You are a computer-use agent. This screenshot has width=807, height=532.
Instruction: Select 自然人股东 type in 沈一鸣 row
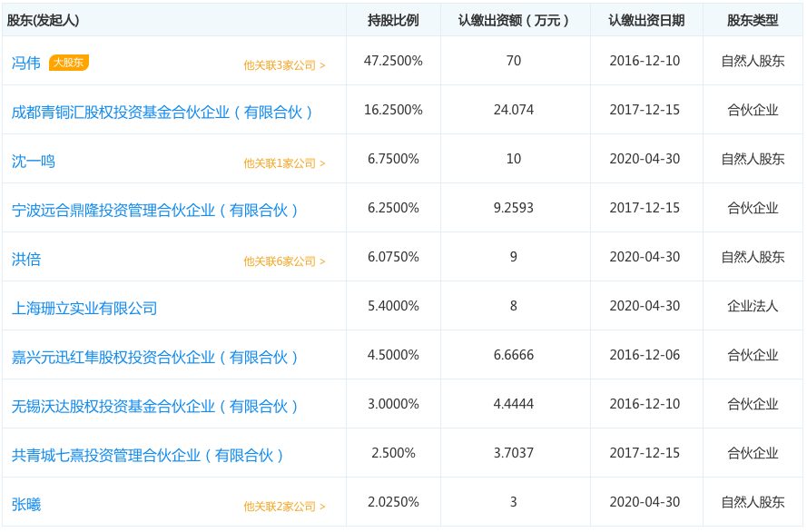(x=753, y=159)
